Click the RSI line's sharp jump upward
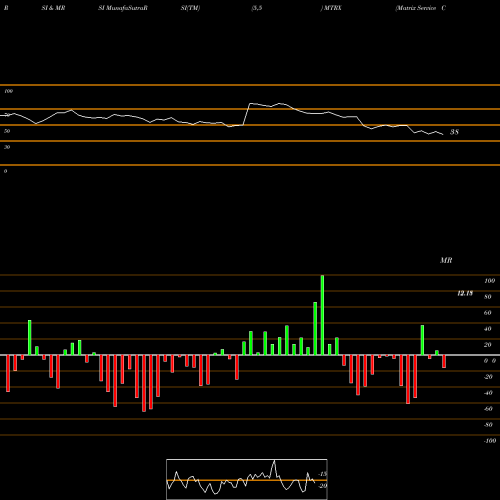This screenshot has width=500, height=500. pyautogui.click(x=246, y=114)
